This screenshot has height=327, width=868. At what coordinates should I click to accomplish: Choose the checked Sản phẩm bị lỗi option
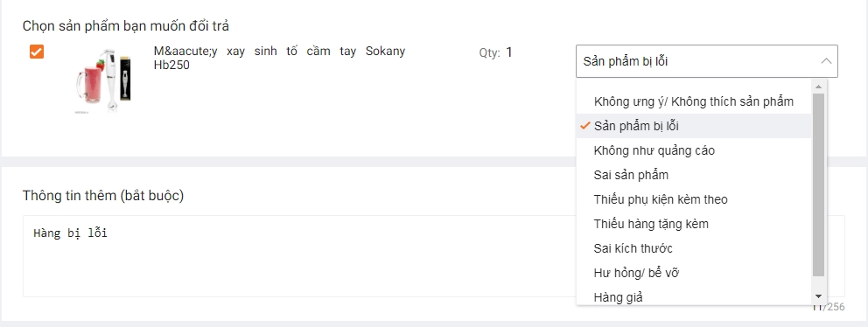694,126
